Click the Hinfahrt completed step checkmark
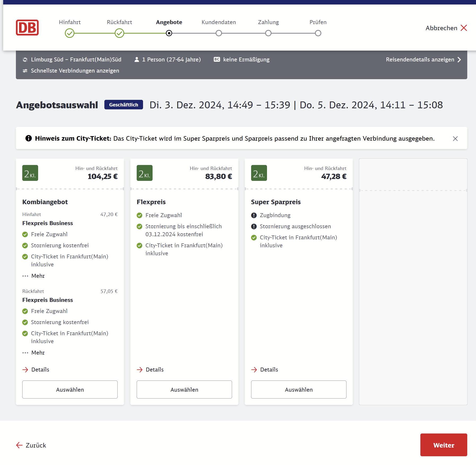This screenshot has width=476, height=465. point(70,33)
